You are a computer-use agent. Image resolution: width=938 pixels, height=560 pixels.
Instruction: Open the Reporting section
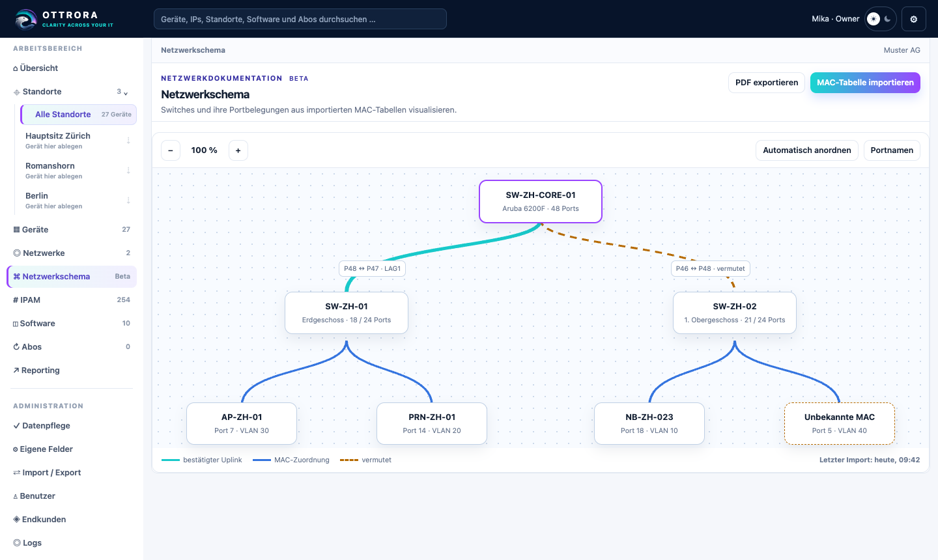tap(72, 371)
